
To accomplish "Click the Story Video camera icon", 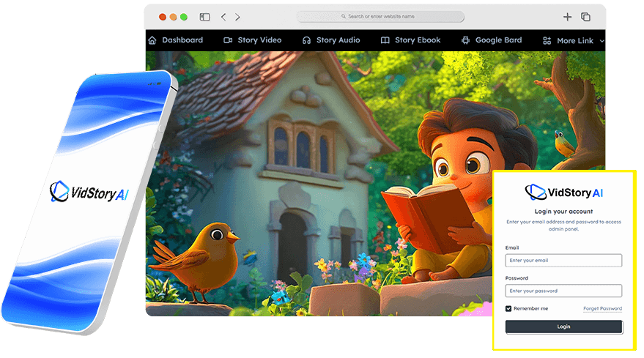I will [228, 40].
